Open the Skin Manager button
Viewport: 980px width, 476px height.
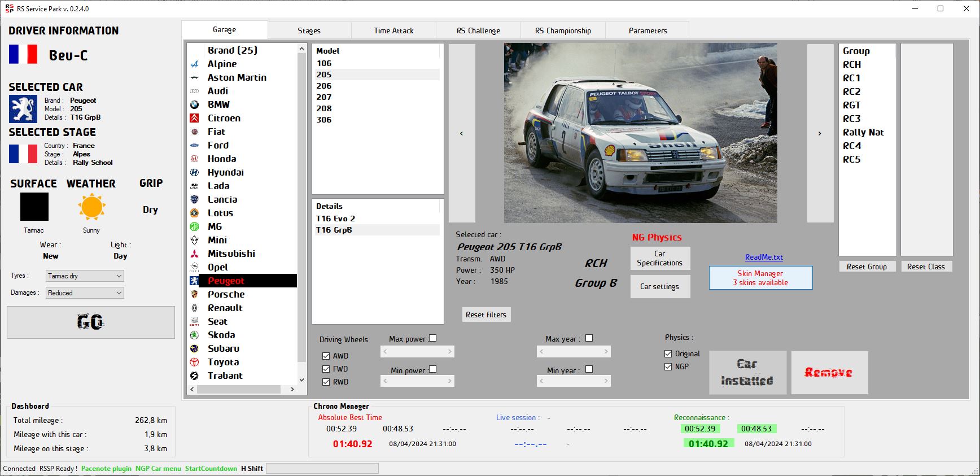pos(760,278)
